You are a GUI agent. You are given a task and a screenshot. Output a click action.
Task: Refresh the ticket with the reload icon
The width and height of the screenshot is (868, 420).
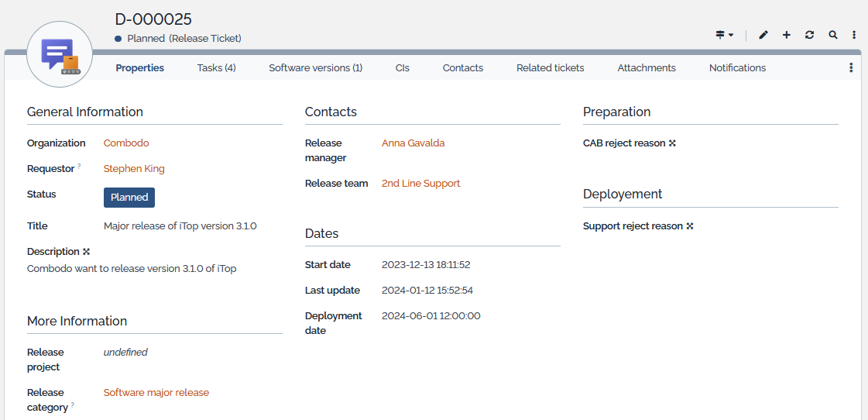pos(809,35)
